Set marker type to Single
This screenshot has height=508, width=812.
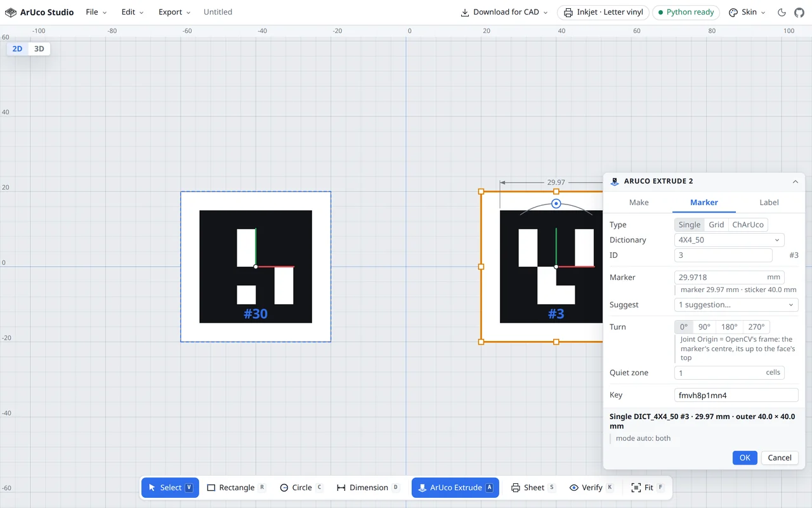[x=690, y=225]
